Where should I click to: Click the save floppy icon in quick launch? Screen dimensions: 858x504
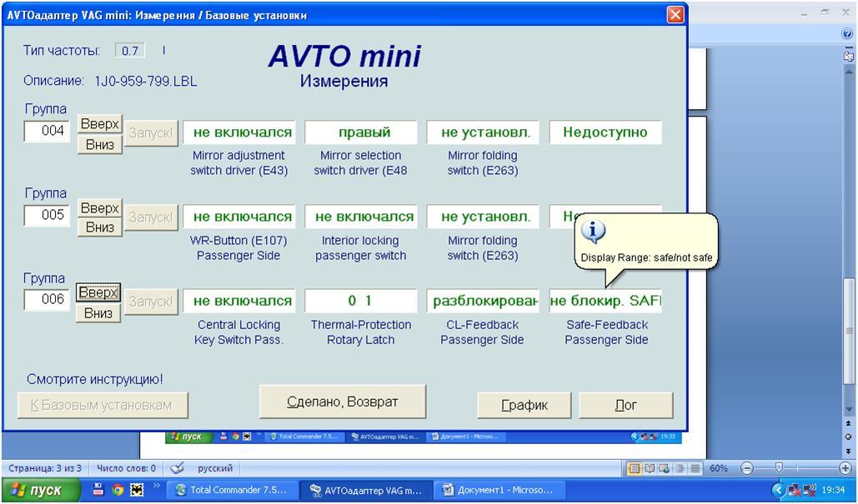(x=99, y=490)
